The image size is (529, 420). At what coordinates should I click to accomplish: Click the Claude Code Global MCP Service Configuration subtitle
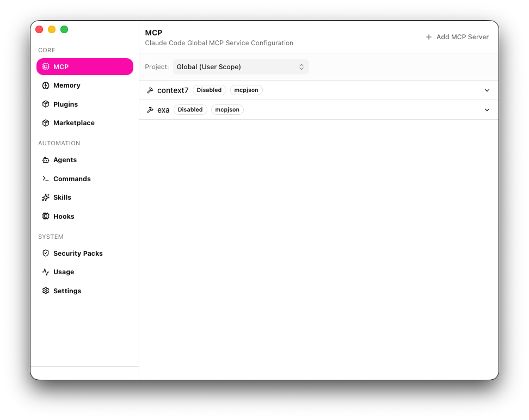(x=219, y=43)
